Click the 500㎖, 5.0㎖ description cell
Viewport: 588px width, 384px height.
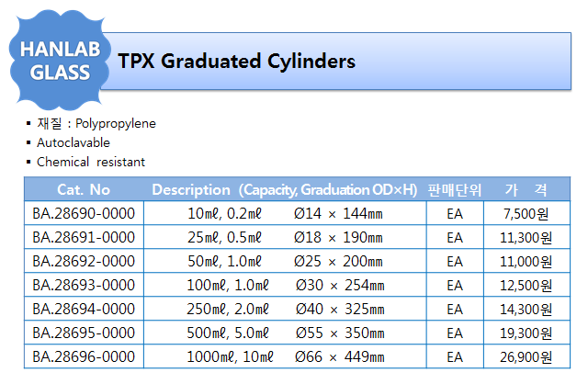(285, 333)
